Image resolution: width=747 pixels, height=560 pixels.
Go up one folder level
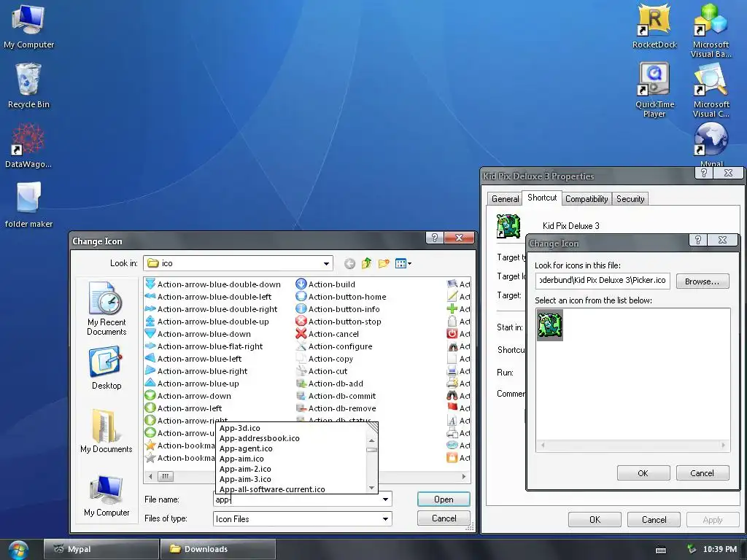click(x=366, y=263)
